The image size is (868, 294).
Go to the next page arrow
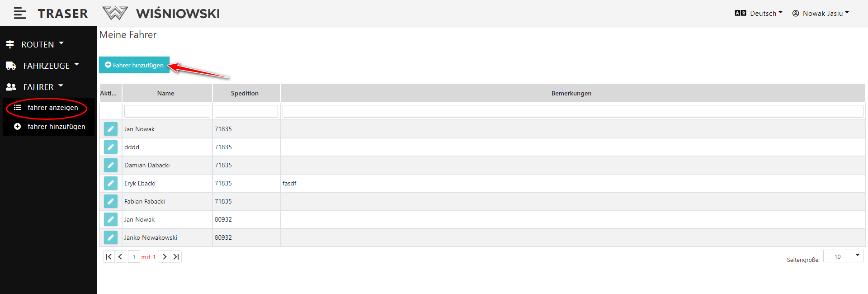(x=165, y=257)
